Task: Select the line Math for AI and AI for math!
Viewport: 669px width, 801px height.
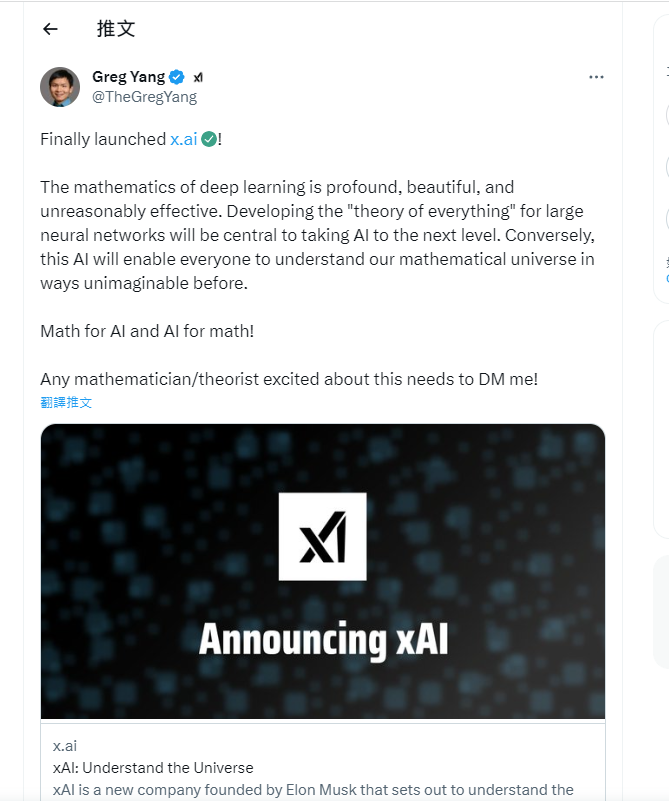Action: tap(147, 331)
